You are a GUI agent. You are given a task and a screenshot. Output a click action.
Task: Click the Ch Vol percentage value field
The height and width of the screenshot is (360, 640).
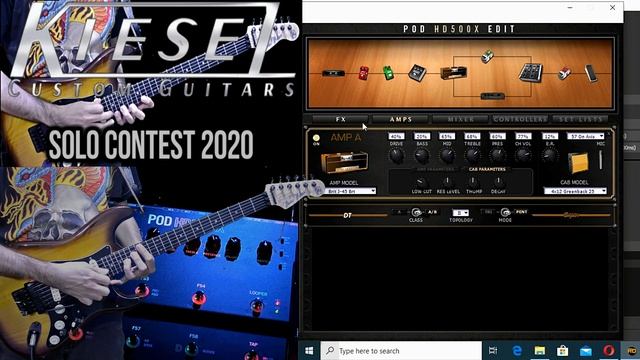[523, 136]
